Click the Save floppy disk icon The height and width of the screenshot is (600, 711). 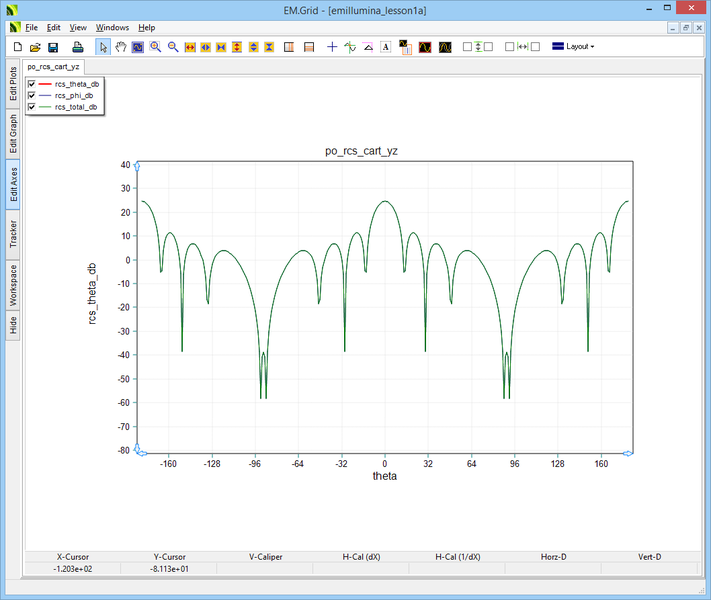[x=53, y=47]
